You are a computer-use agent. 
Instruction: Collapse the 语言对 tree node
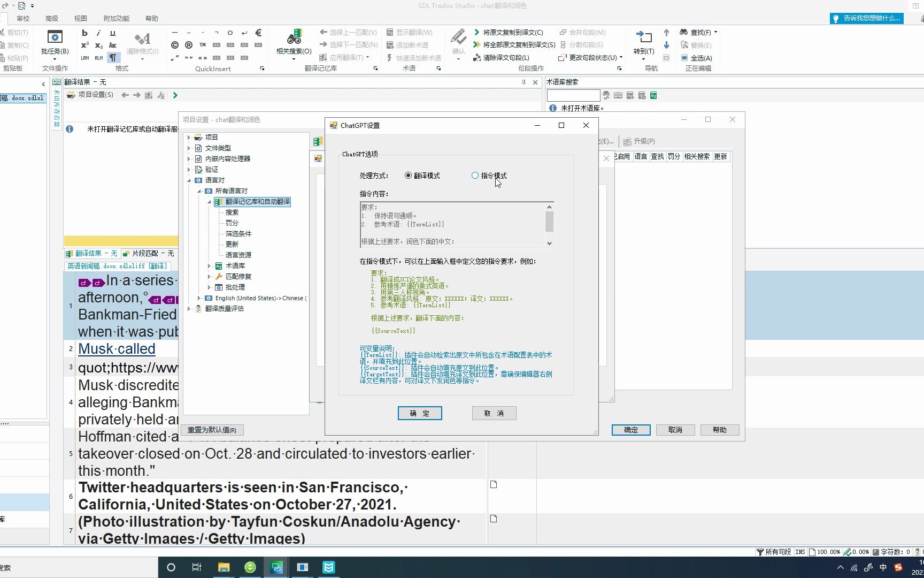tap(189, 180)
